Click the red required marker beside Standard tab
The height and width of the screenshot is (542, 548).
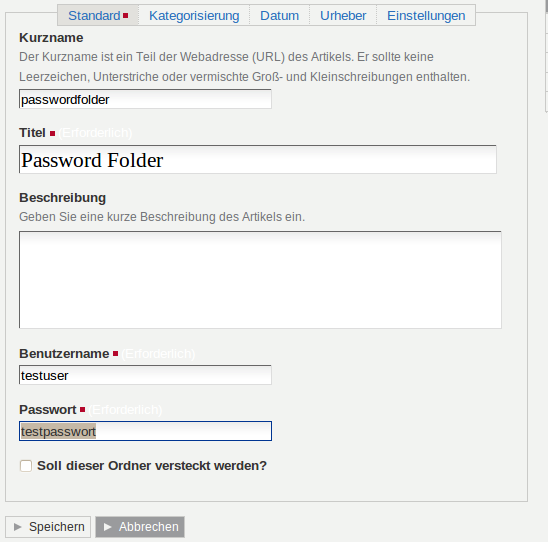point(125,15)
